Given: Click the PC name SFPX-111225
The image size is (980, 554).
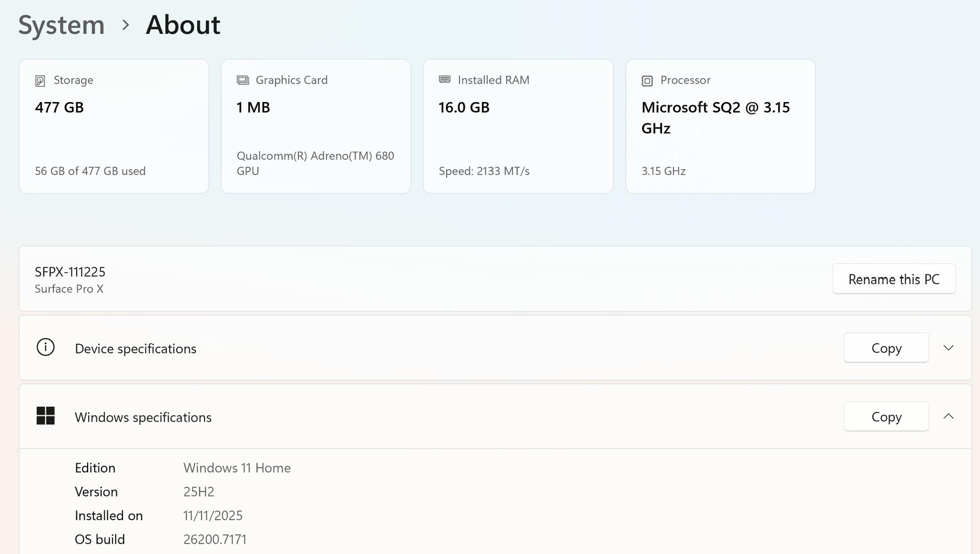Looking at the screenshot, I should tap(70, 272).
